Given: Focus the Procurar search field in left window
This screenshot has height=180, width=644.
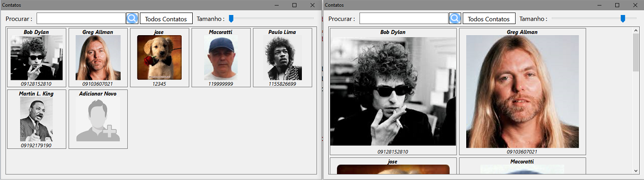Looking at the screenshot, I should [81, 18].
